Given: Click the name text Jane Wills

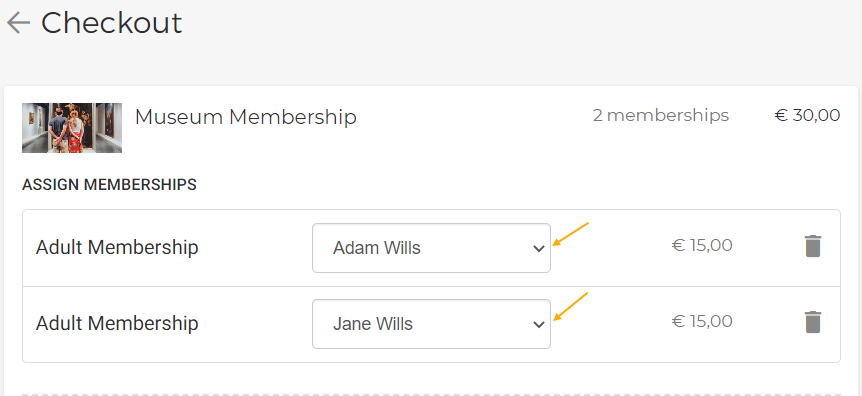Looking at the screenshot, I should click(x=373, y=324).
